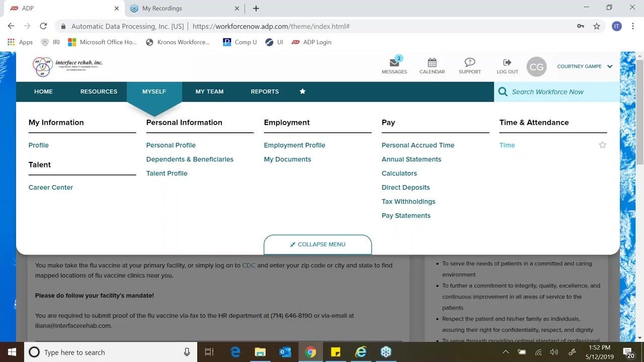The width and height of the screenshot is (644, 362).
Task: Open the Pay Statements link
Action: coord(406,215)
